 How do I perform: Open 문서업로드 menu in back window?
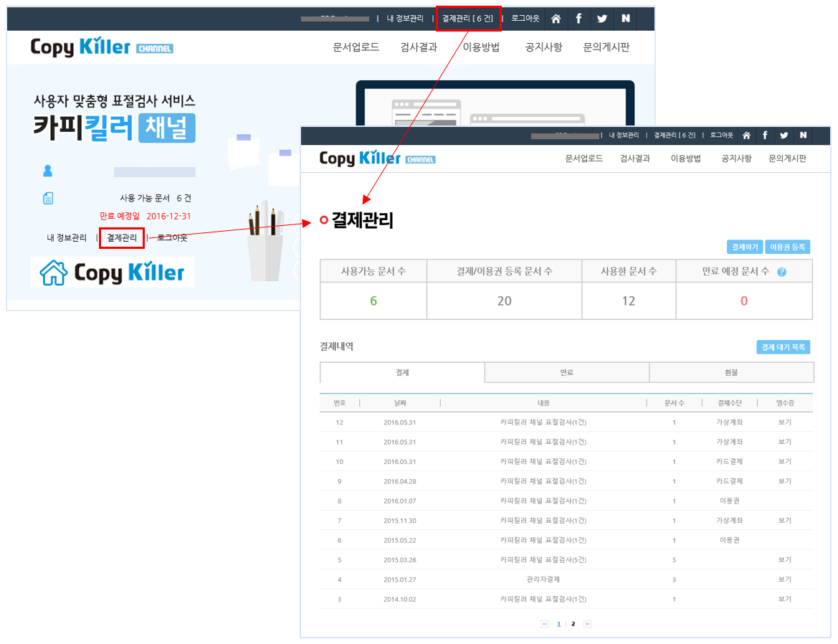pyautogui.click(x=356, y=47)
